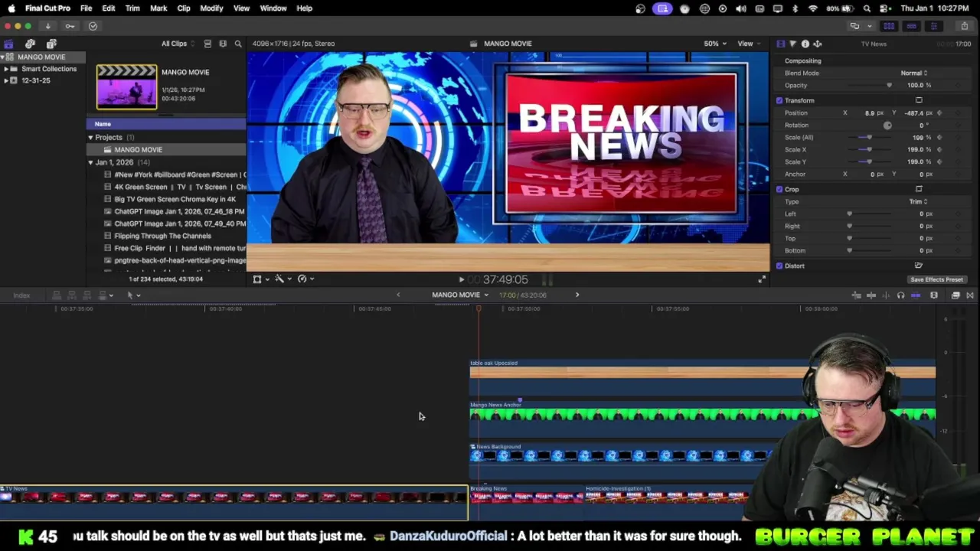Viewport: 980px width, 551px height.
Task: Click the Transform on-screen controls icon
Action: [x=919, y=100]
